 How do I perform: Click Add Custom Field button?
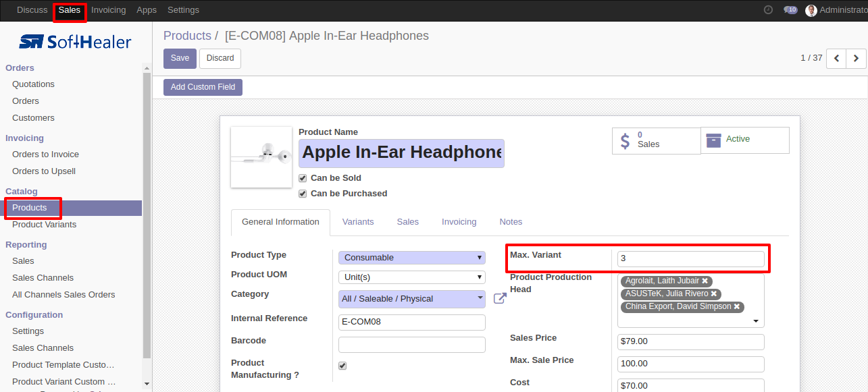point(203,87)
